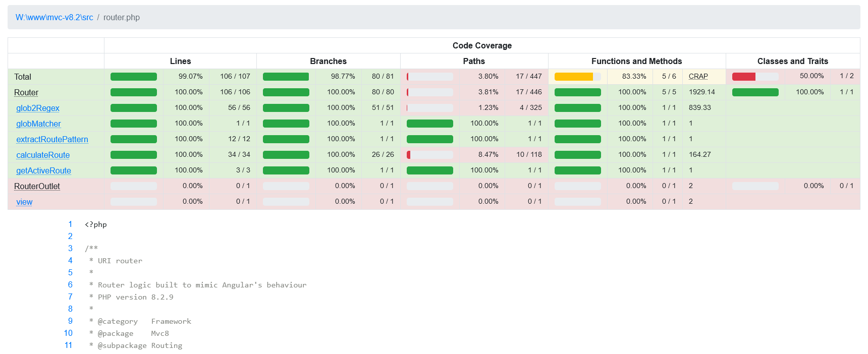
Task: Click the red Total classes coverage bar
Action: [x=755, y=77]
